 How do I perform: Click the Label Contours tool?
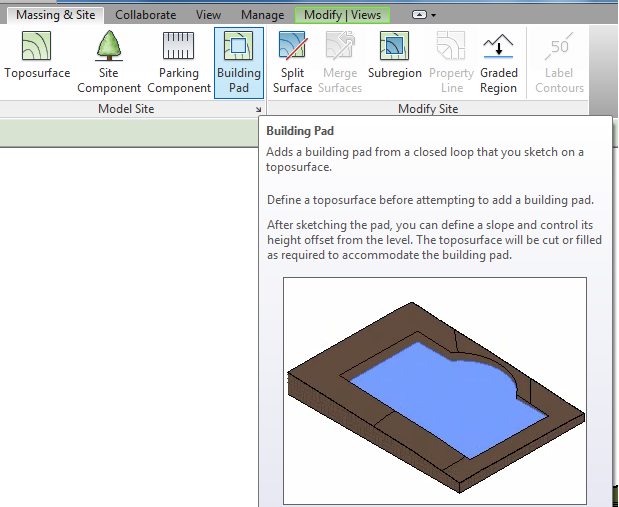click(x=559, y=61)
